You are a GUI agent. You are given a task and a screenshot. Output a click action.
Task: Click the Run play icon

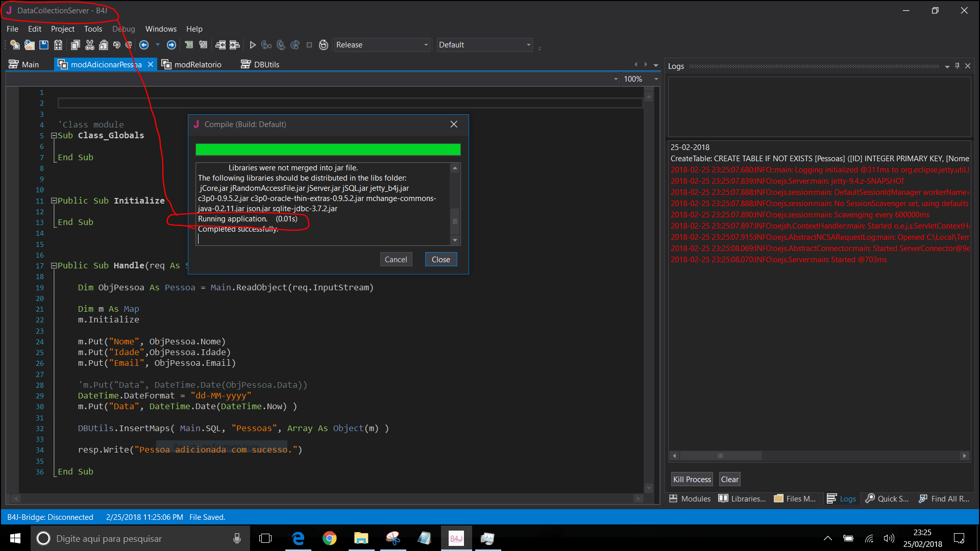(252, 45)
